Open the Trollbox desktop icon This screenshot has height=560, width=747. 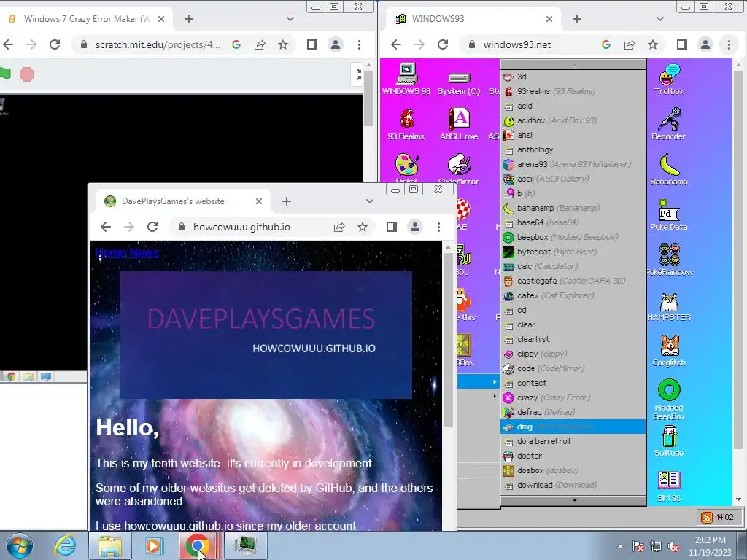click(669, 79)
